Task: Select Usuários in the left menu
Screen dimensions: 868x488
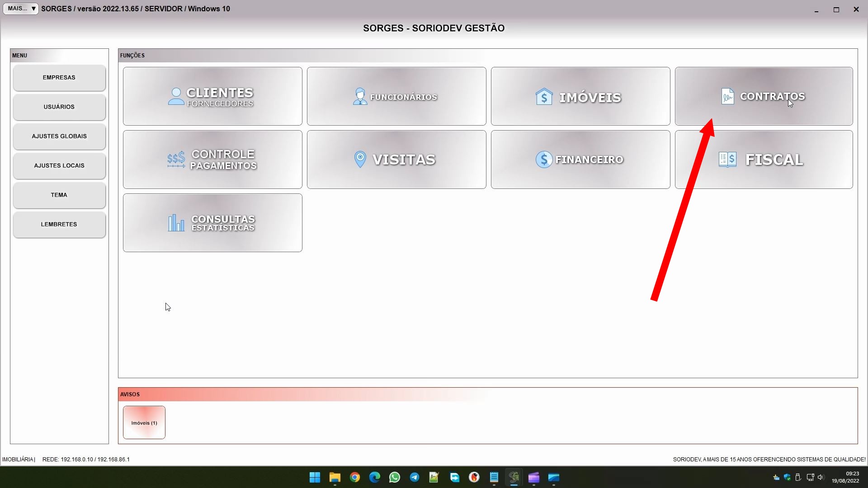Action: pos(59,107)
